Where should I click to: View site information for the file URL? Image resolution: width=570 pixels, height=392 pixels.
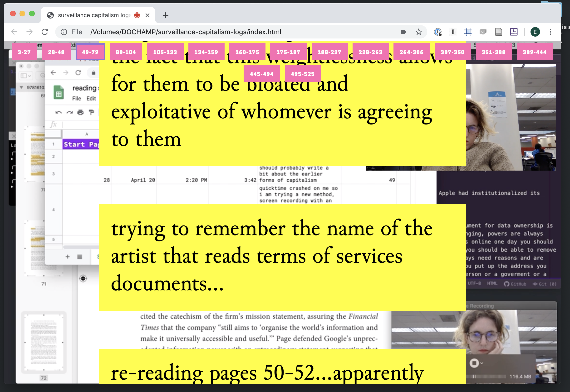pos(64,32)
